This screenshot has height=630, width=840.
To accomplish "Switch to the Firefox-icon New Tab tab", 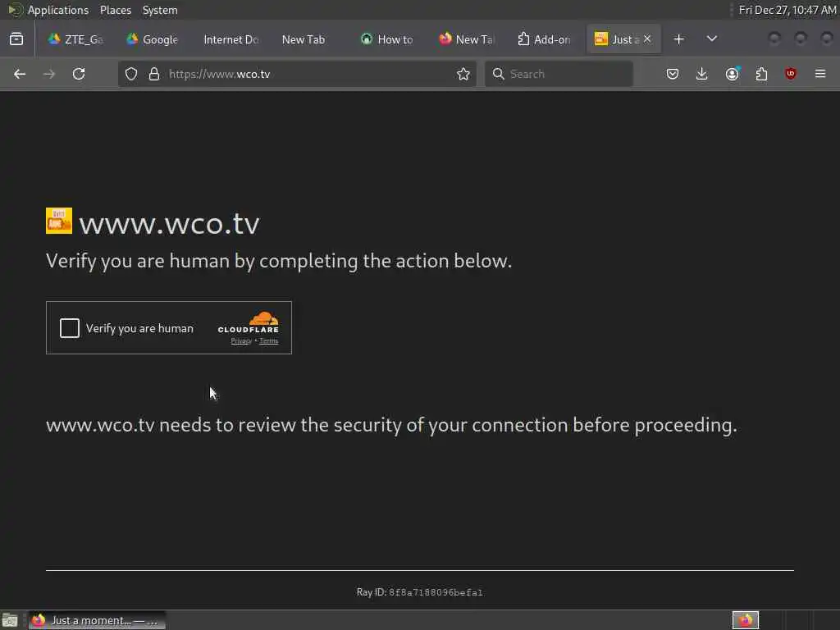I will (465, 39).
